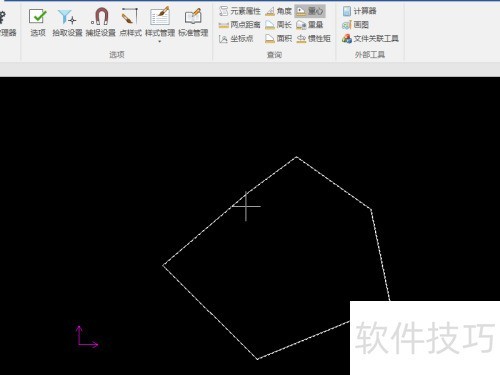Open the 点样式 point style tool

[130, 22]
